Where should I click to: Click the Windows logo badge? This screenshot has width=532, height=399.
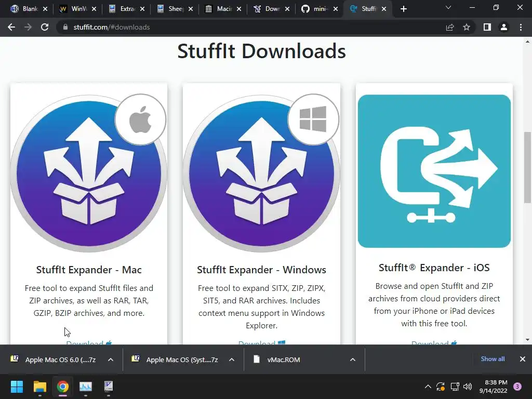pos(313,119)
